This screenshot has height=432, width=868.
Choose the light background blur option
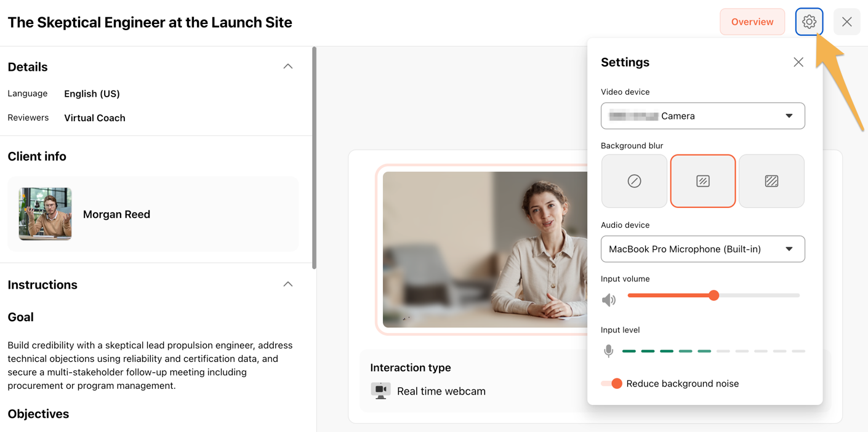pos(702,181)
